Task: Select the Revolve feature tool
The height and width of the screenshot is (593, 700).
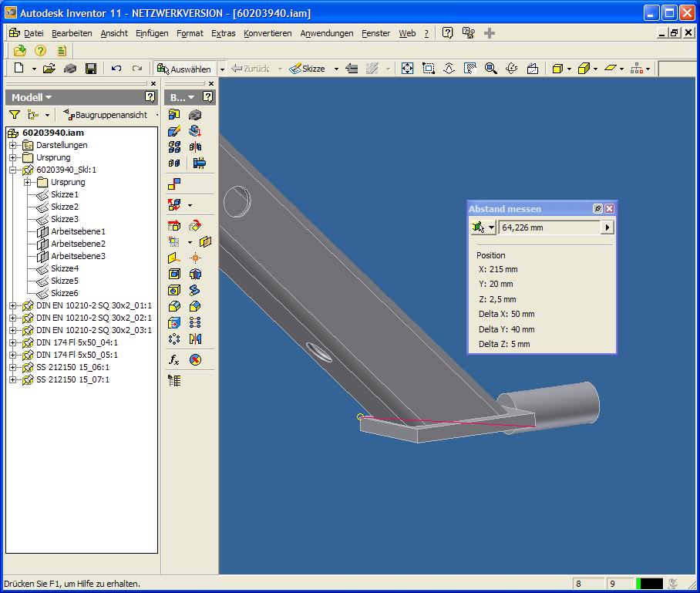Action: 195,275
